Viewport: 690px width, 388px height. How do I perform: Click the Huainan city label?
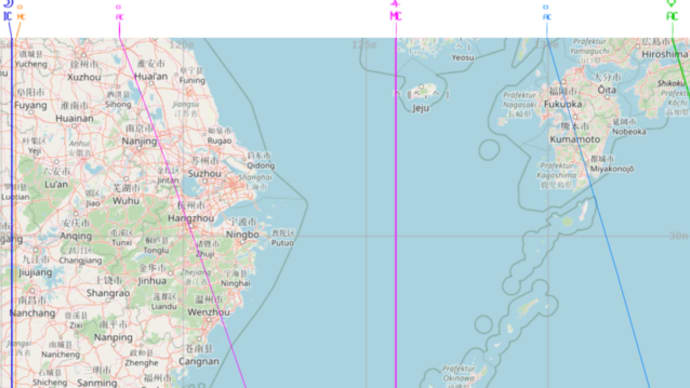tap(74, 118)
